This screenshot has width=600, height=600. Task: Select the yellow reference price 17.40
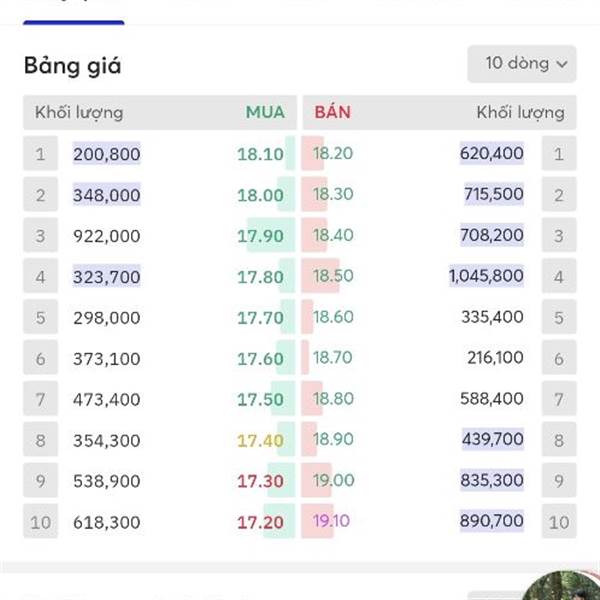pos(260,440)
